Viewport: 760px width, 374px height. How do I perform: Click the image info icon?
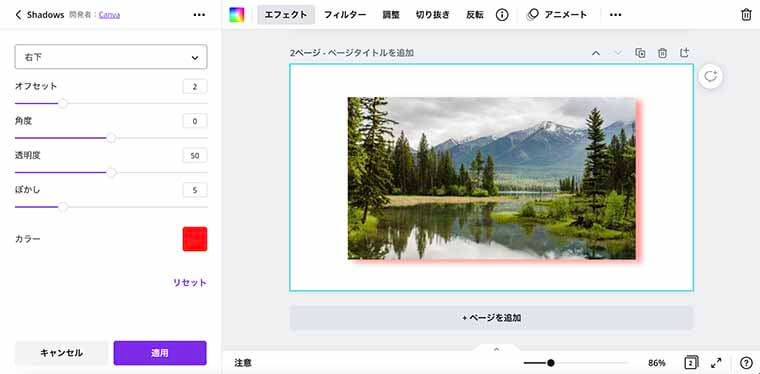pyautogui.click(x=502, y=15)
